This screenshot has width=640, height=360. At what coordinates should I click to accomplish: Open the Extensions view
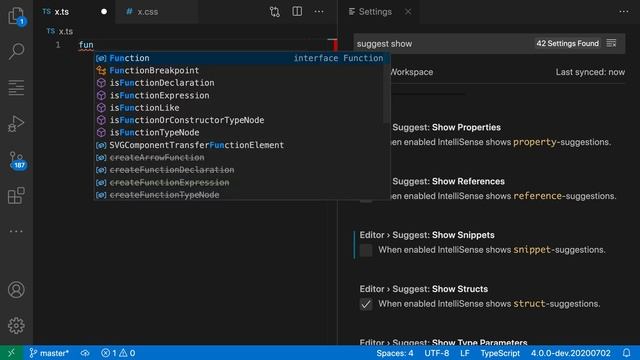[16, 196]
